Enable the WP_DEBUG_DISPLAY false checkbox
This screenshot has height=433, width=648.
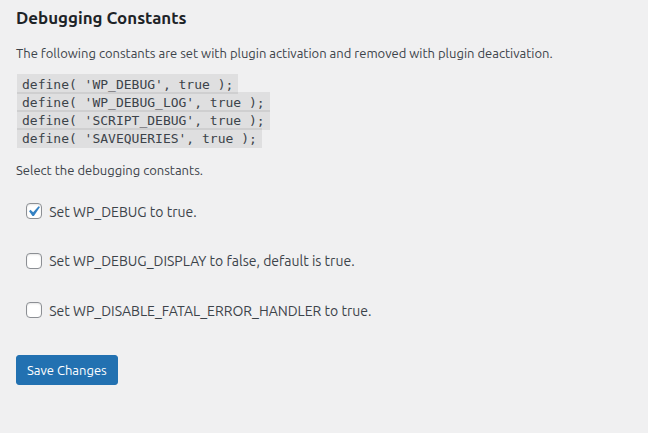(34, 261)
